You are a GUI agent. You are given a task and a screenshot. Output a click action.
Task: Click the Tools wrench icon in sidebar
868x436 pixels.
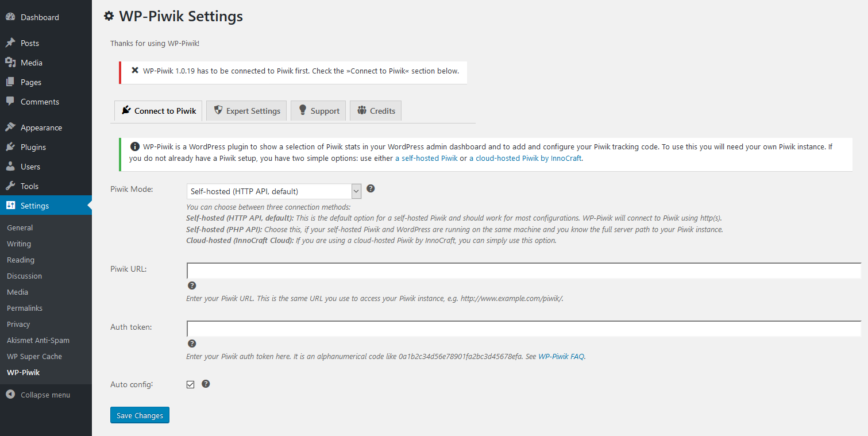(x=10, y=186)
